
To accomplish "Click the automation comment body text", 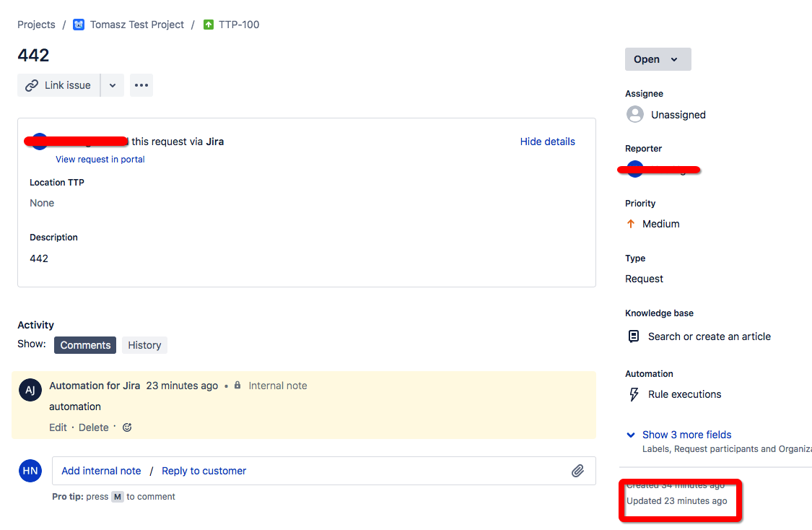I will (75, 407).
